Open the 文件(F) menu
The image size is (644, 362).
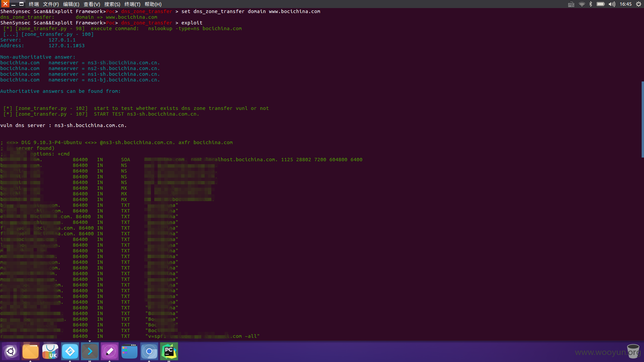(51, 4)
